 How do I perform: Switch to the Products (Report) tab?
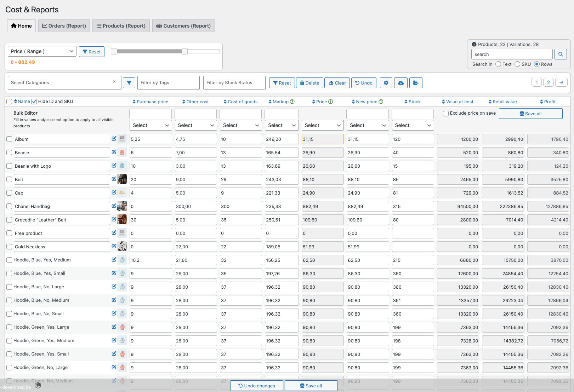click(x=121, y=25)
